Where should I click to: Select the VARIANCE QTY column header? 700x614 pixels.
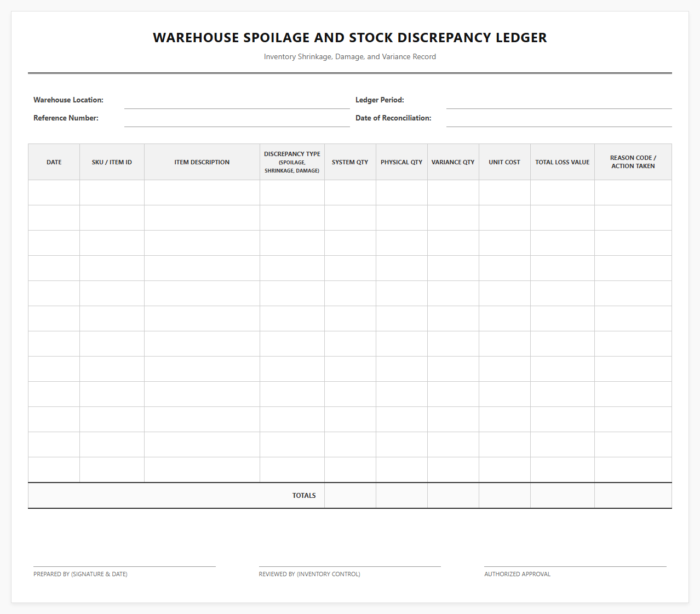pos(453,162)
